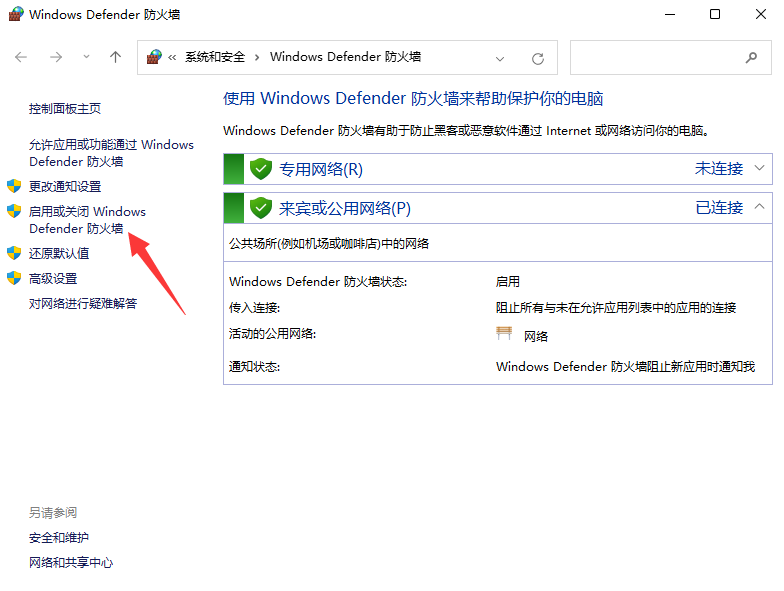Open 启用或关闭 Windows Defender 防火墙 link

(88, 220)
